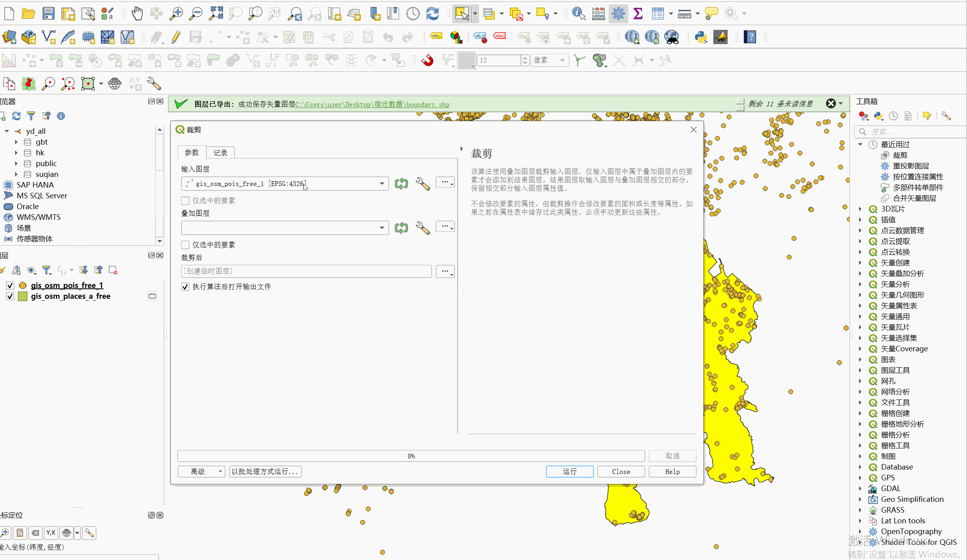Toggle visibility of gis_osm_pois_free_1 layer
This screenshot has width=967, height=560.
pos(10,285)
